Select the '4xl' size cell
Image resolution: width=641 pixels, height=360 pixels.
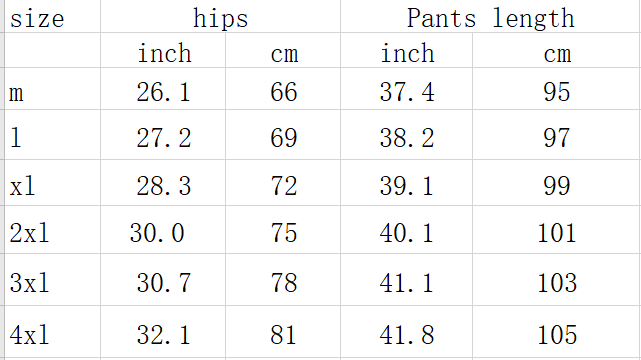(52, 332)
